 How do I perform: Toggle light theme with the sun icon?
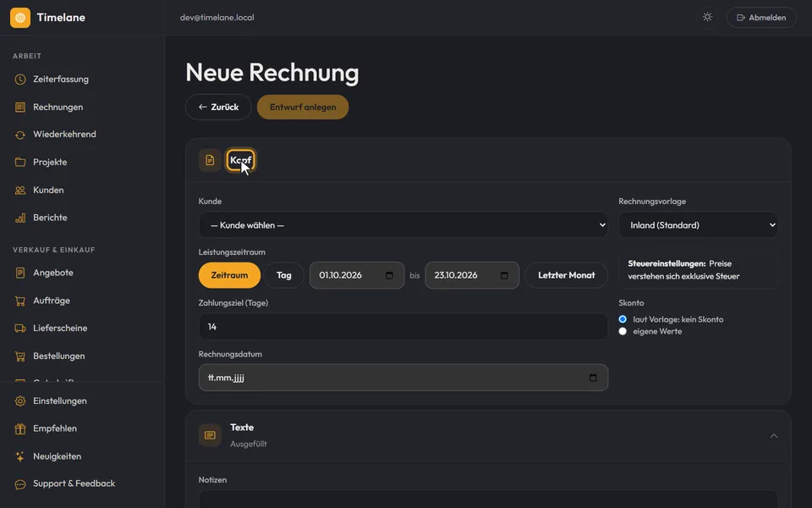(x=707, y=17)
